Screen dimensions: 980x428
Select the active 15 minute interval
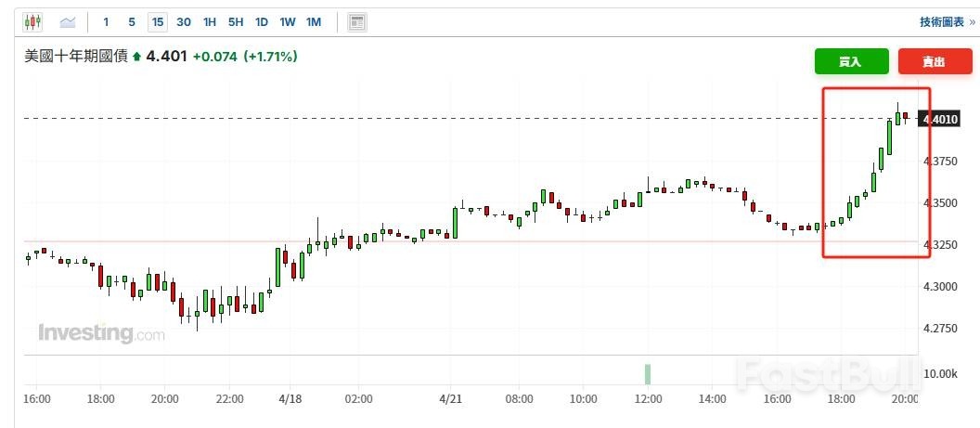point(158,21)
